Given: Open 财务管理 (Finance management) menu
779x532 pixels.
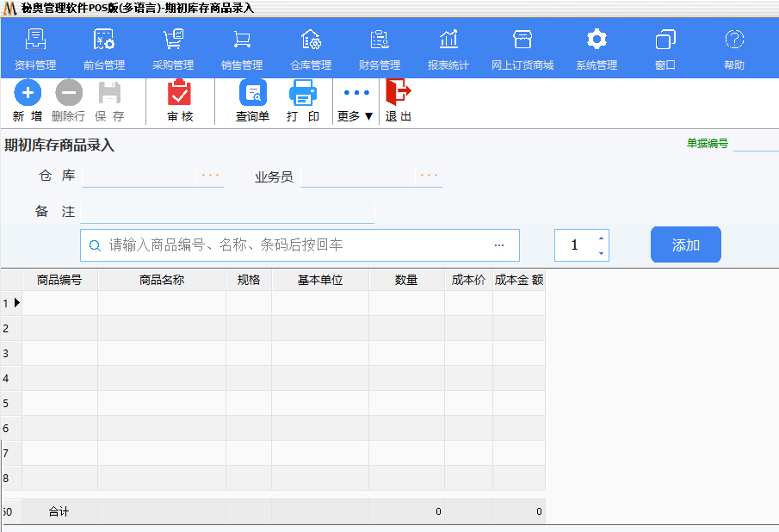Looking at the screenshot, I should point(380,50).
